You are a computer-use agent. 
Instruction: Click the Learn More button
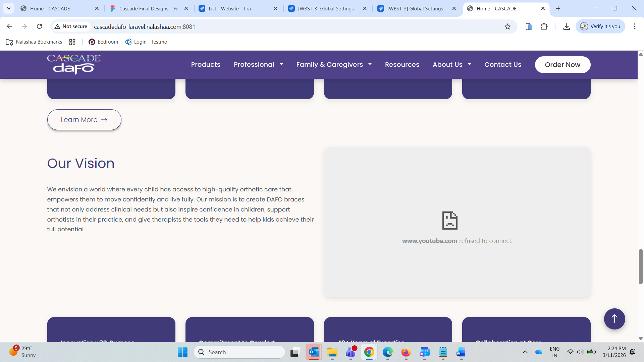(x=84, y=120)
